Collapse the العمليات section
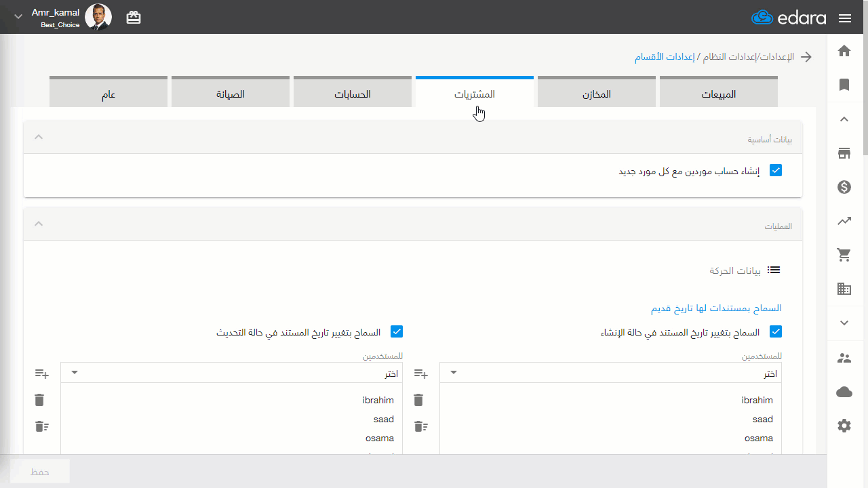Screen dimensions: 868x488 (x=39, y=224)
